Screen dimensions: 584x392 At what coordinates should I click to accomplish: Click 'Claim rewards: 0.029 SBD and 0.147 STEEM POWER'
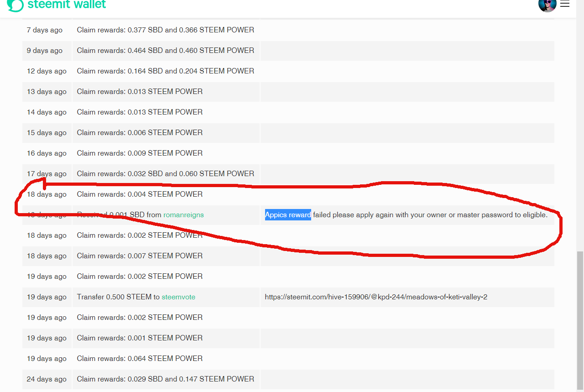pyautogui.click(x=166, y=379)
